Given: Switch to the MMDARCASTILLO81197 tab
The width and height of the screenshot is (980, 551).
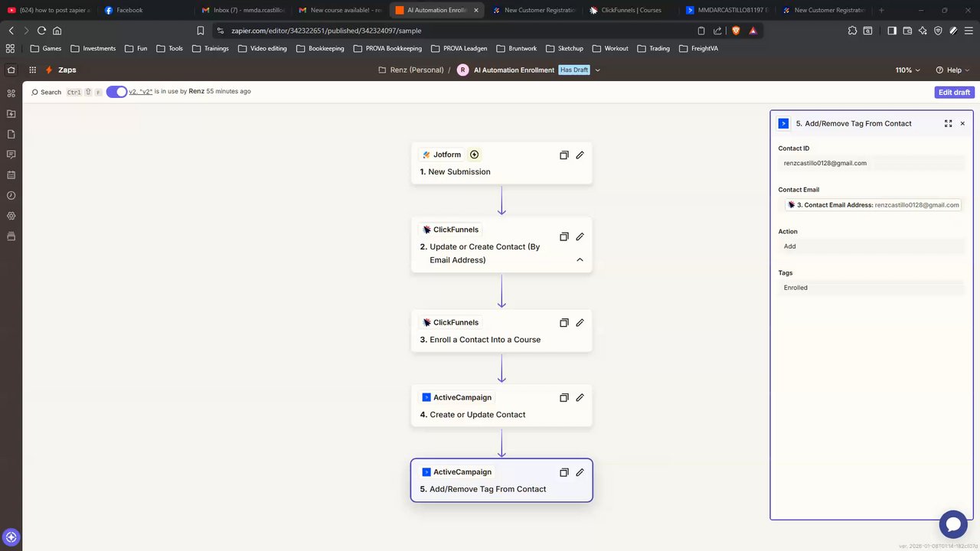Looking at the screenshot, I should pos(727,10).
